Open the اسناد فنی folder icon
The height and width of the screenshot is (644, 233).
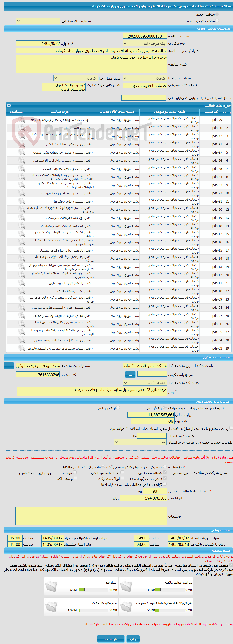tap(51, 586)
